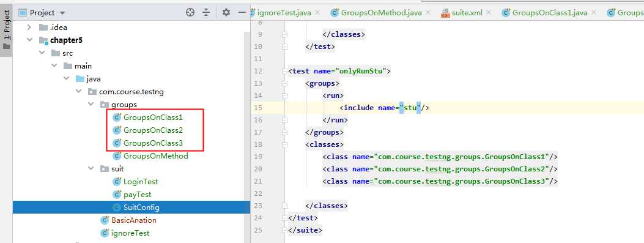The height and width of the screenshot is (243, 644).
Task: Click fold marker at closing suite line 25
Action: [284, 230]
